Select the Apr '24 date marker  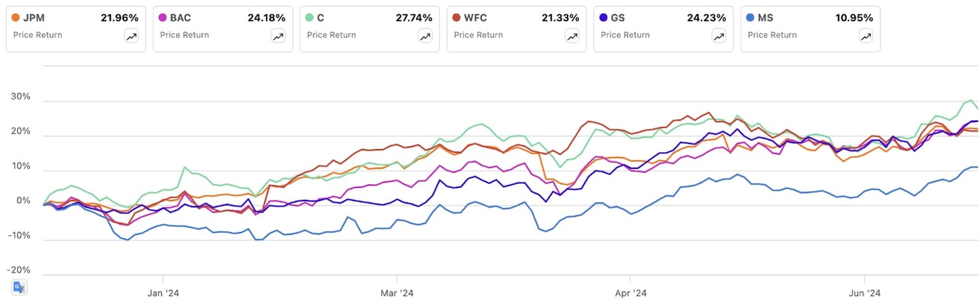(631, 294)
